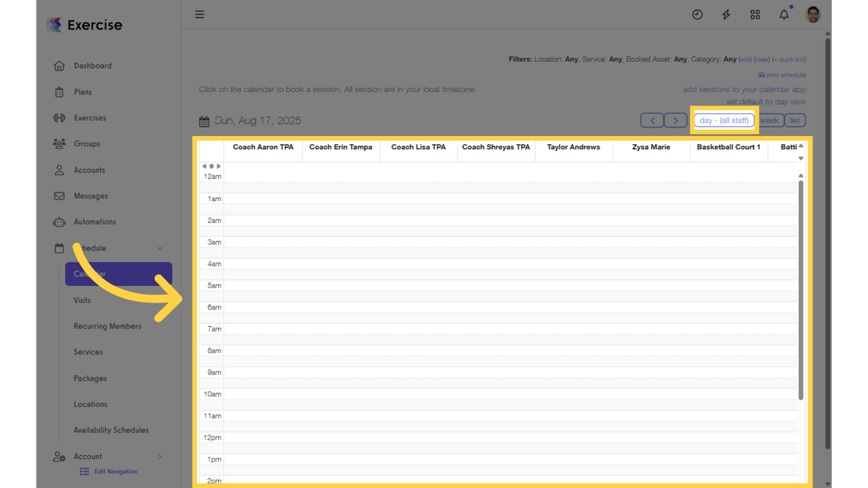Viewport: 868px width, 488px height.
Task: Click the calendar date picker icon beside date
Action: coord(204,121)
